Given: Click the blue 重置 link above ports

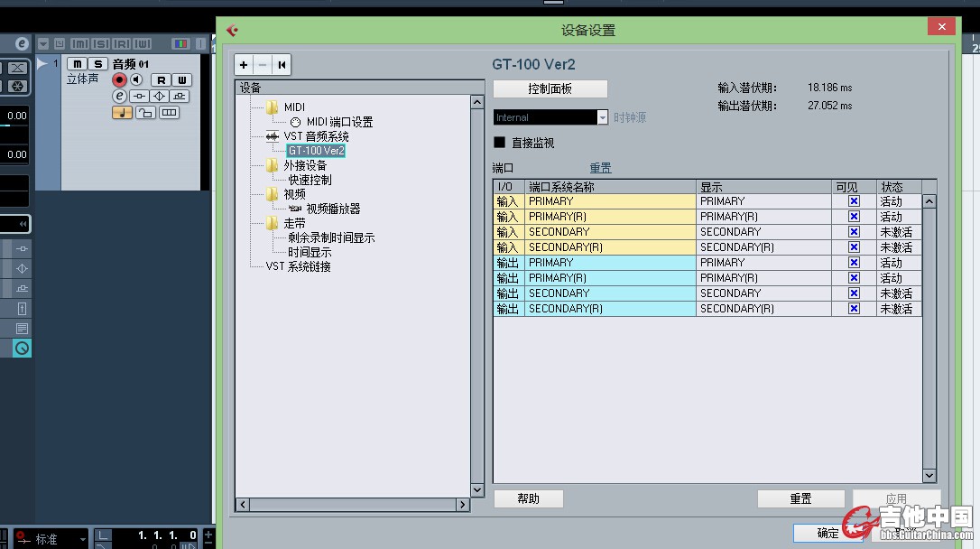Looking at the screenshot, I should coord(600,168).
